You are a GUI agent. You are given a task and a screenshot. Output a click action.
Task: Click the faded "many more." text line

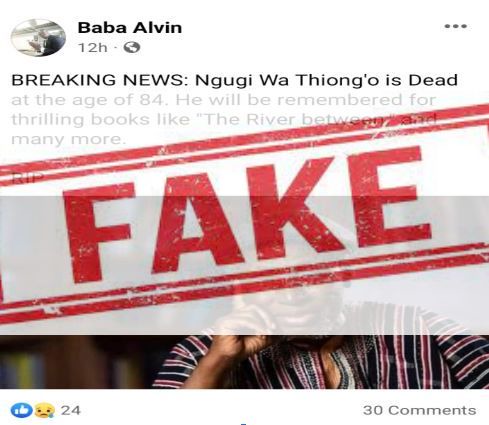[67, 139]
